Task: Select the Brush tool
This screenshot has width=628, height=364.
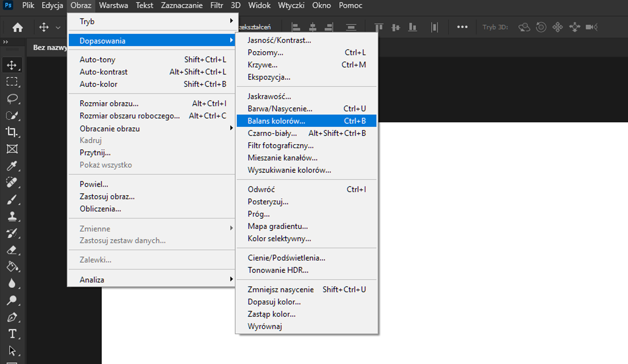Action: pos(12,200)
